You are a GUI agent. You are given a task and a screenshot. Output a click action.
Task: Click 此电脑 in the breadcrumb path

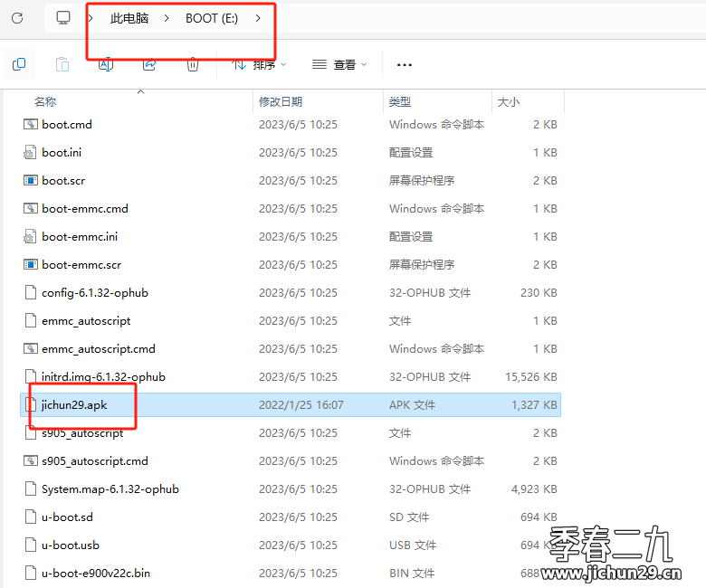(x=129, y=18)
